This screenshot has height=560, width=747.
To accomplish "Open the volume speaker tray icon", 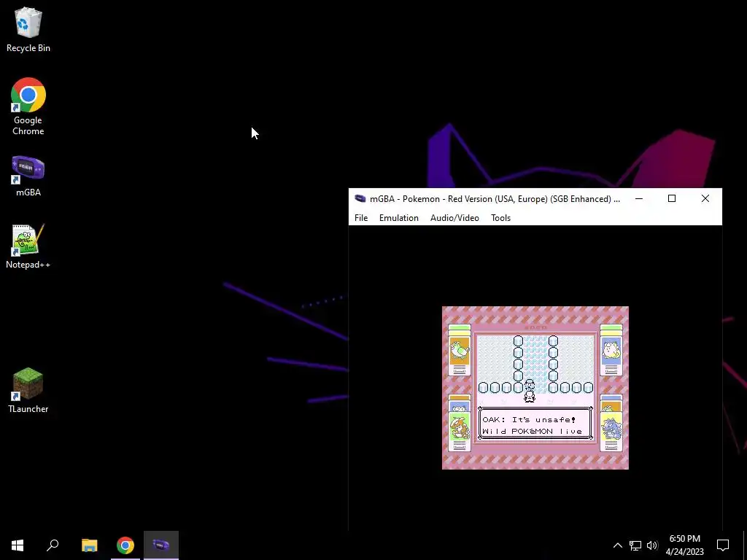I will [652, 545].
